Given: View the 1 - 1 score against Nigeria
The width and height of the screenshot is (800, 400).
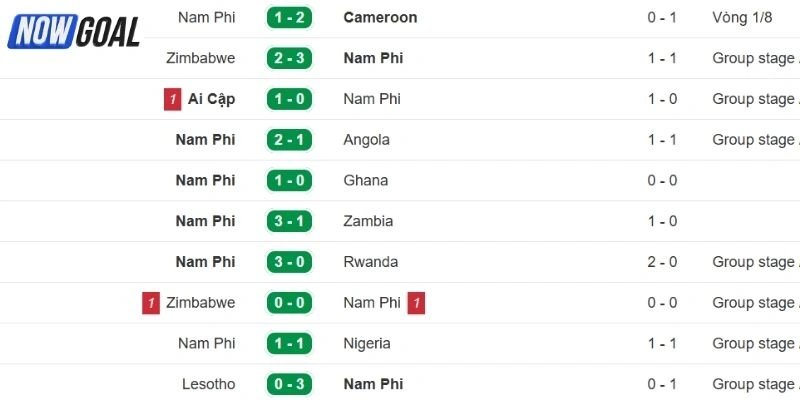Looking at the screenshot, I should (x=290, y=343).
